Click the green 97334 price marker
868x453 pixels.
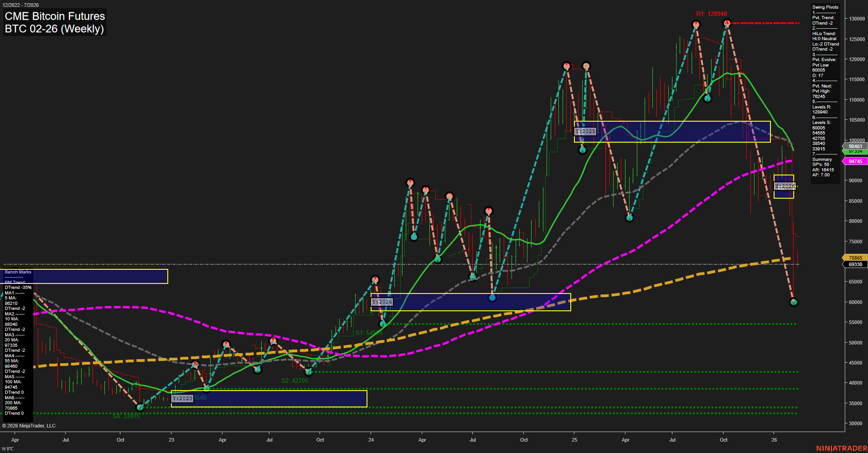coord(855,152)
